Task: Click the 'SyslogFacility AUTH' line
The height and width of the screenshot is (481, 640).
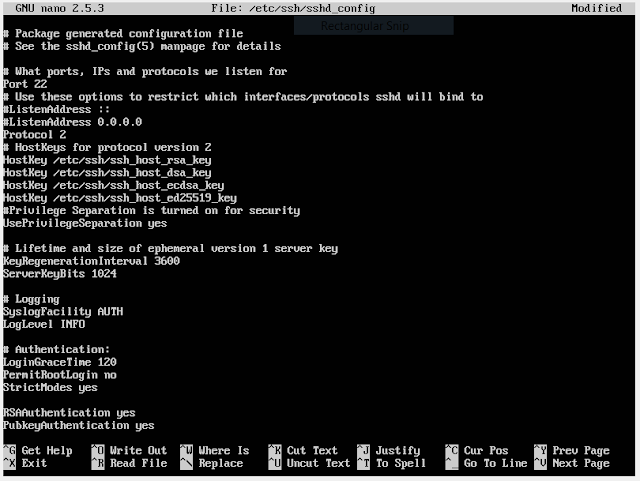Action: click(x=63, y=312)
